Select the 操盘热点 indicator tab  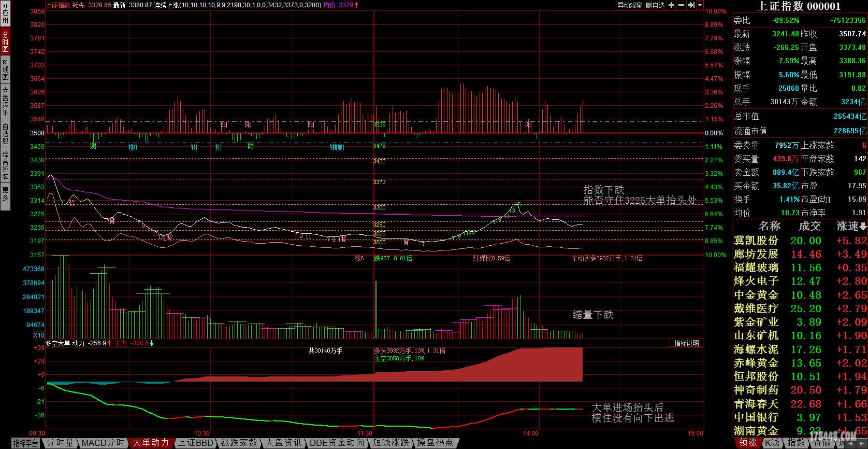(436, 443)
